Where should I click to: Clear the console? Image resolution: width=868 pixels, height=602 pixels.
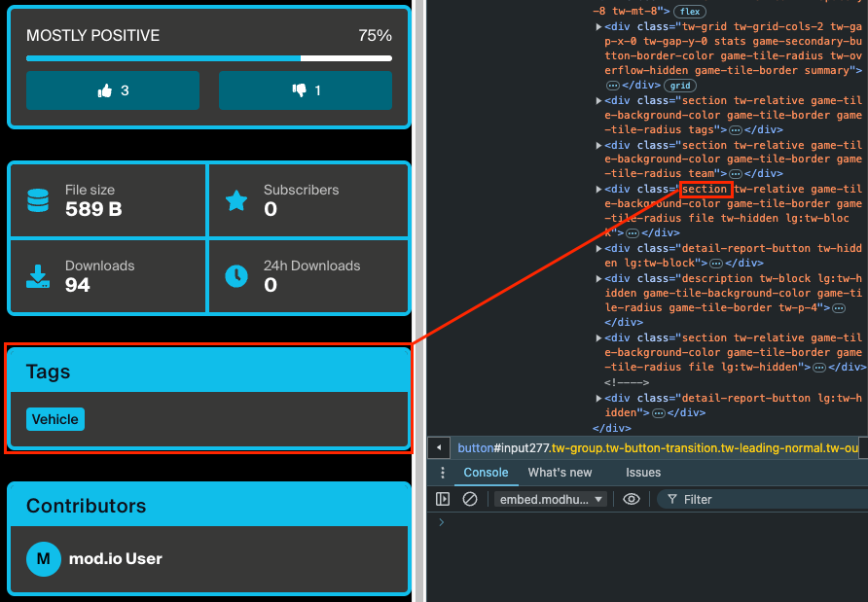pyautogui.click(x=469, y=499)
